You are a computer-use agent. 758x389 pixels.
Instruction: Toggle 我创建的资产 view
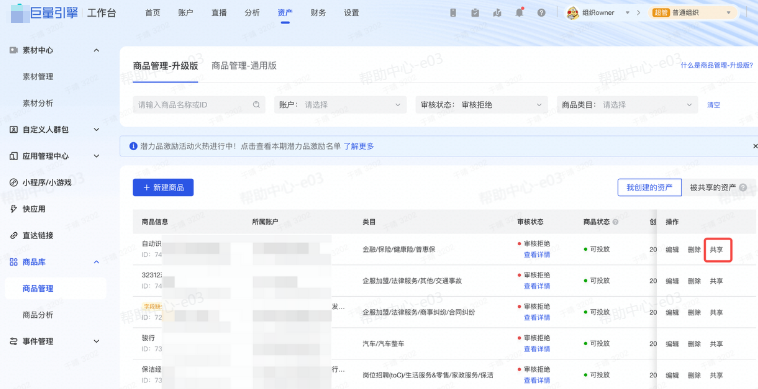[649, 187]
